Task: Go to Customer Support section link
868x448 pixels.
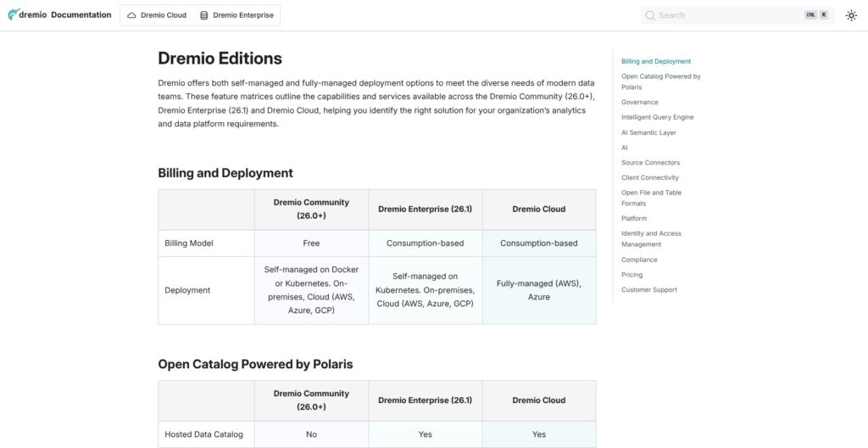Action: coord(648,289)
